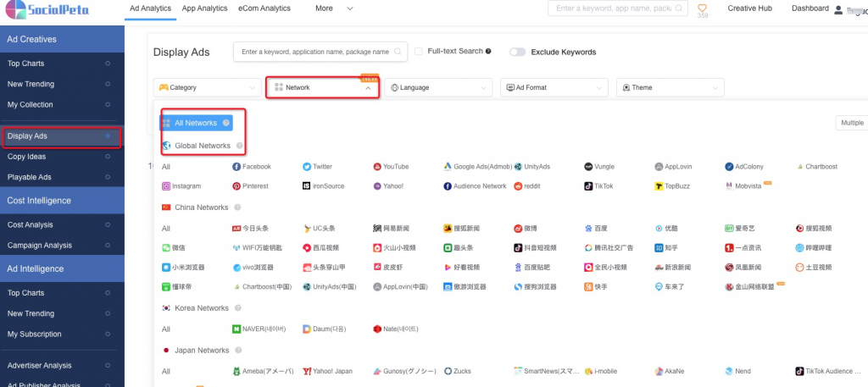Click the All Networks button
The image size is (868, 387).
click(x=197, y=123)
